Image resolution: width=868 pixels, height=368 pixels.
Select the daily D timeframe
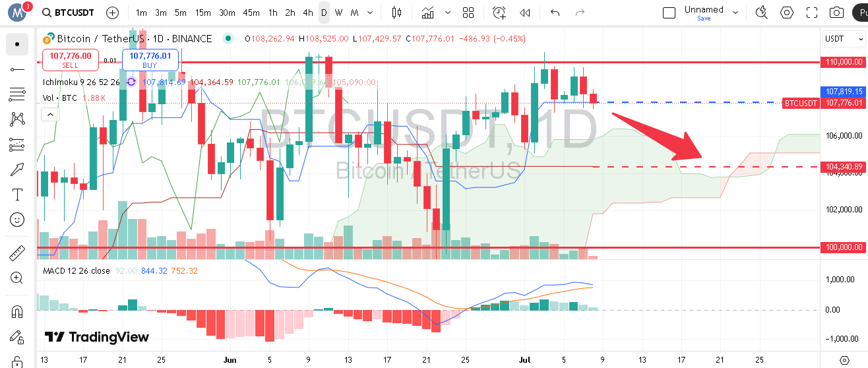click(x=324, y=13)
